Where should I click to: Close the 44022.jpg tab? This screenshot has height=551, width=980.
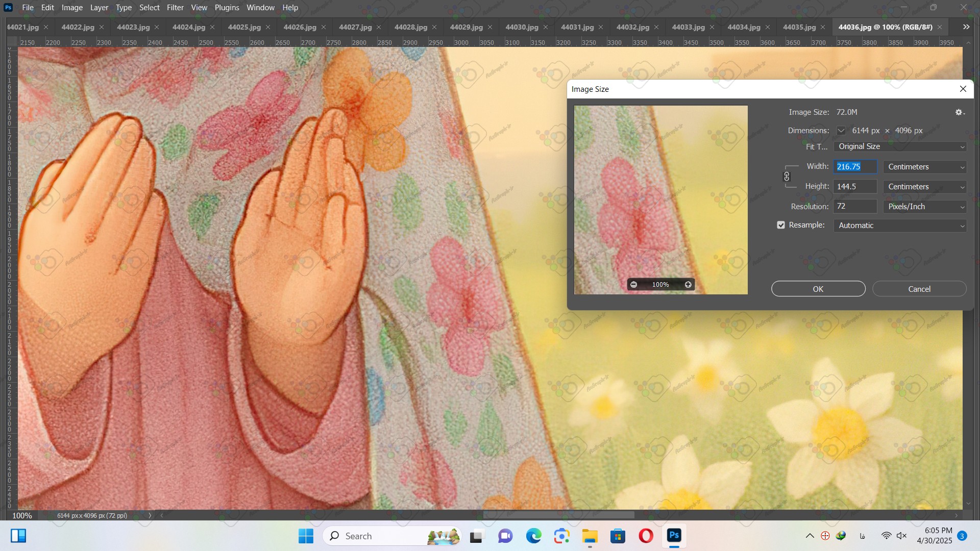(x=102, y=27)
